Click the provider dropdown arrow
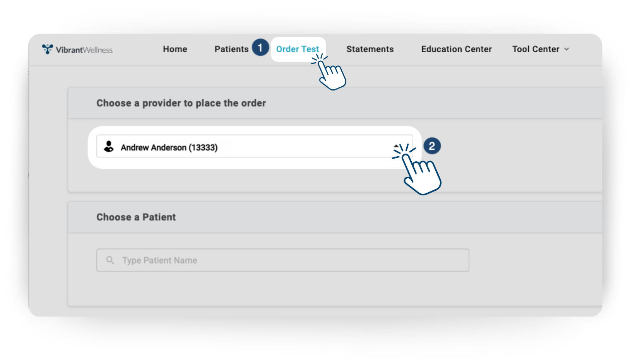This screenshot has width=635, height=364. [x=396, y=146]
